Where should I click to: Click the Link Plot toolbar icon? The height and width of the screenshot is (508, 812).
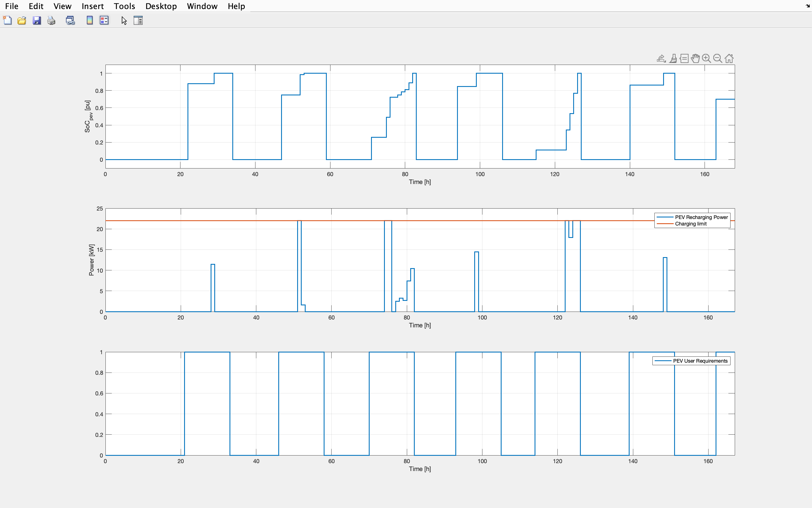click(70, 21)
